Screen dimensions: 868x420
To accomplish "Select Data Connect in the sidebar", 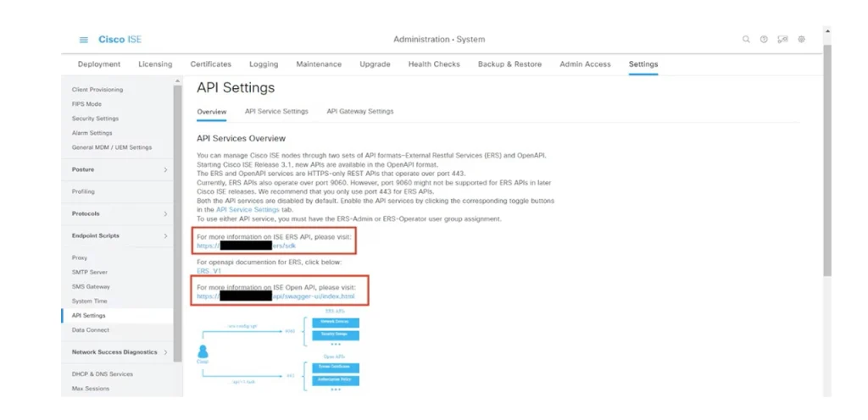I will click(x=90, y=329).
